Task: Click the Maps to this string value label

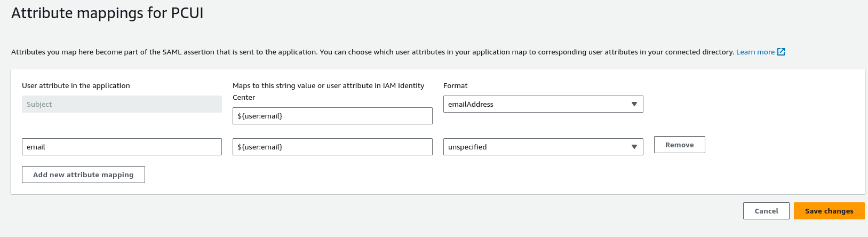Action: click(328, 85)
